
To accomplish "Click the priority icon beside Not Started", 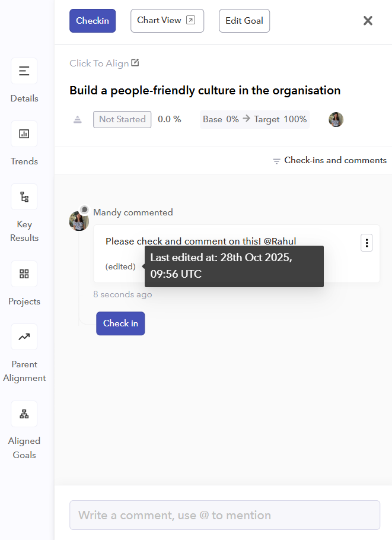I will coord(78,119).
